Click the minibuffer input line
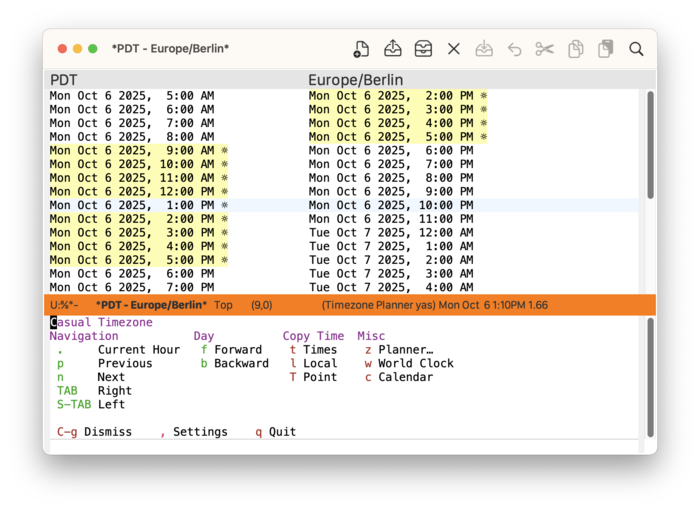This screenshot has height=511, width=700. 344,447
